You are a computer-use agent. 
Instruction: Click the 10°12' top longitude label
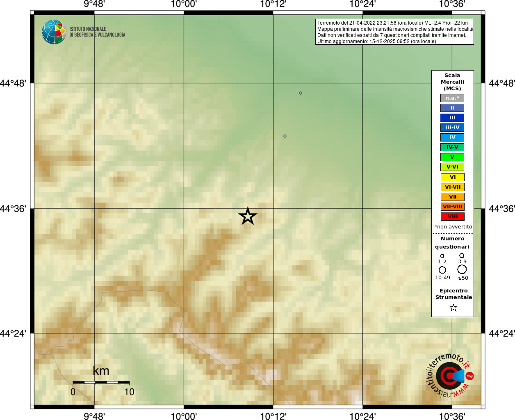coord(273,4)
